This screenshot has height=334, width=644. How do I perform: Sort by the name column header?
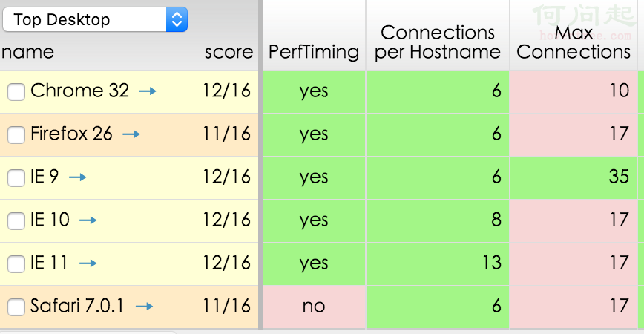[27, 52]
